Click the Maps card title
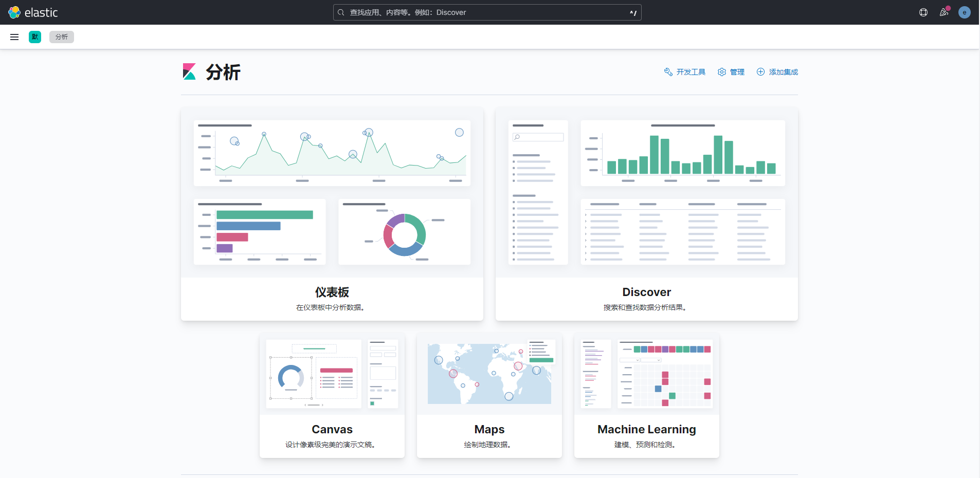980x478 pixels. (x=489, y=429)
